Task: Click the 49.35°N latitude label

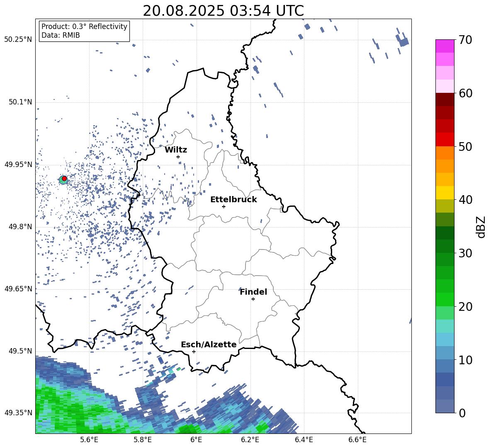Action: click(18, 413)
